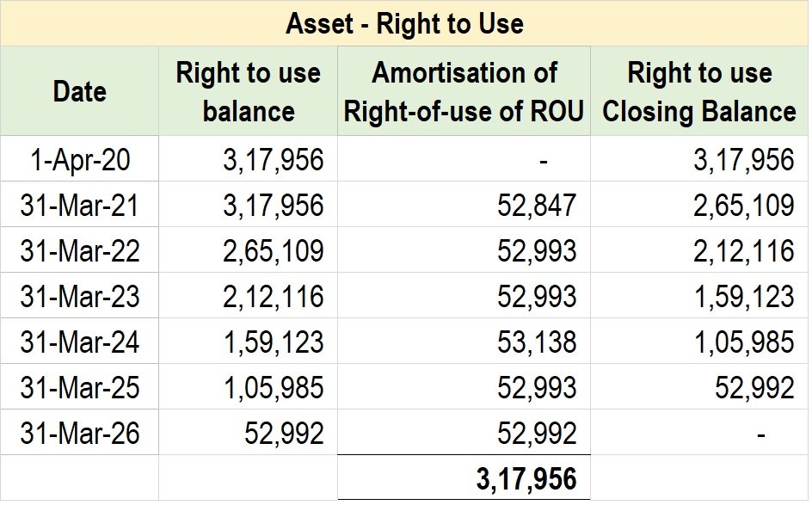The image size is (812, 505).
Task: Select the 31-Mar-21 date cell
Action: [x=79, y=206]
